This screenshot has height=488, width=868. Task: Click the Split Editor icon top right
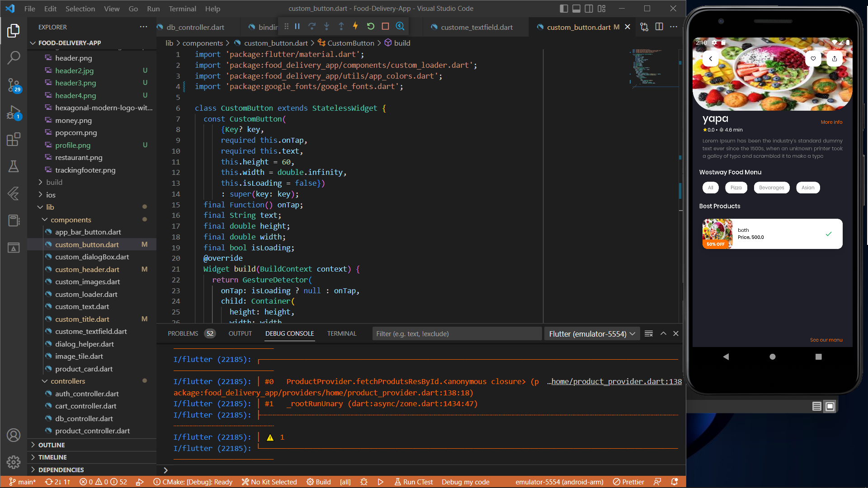tap(659, 27)
